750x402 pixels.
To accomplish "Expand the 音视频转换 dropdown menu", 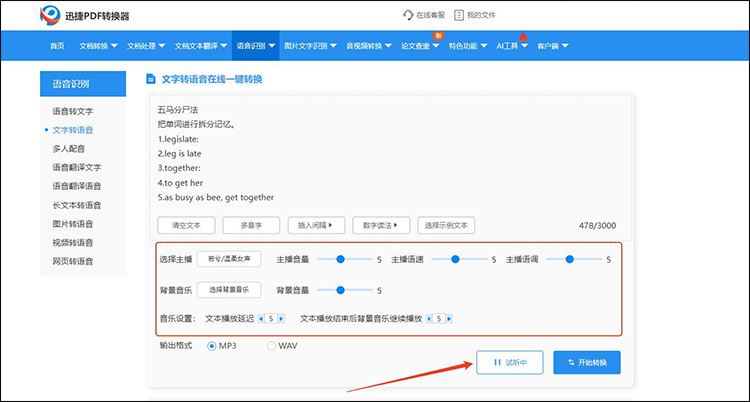I will 369,46.
